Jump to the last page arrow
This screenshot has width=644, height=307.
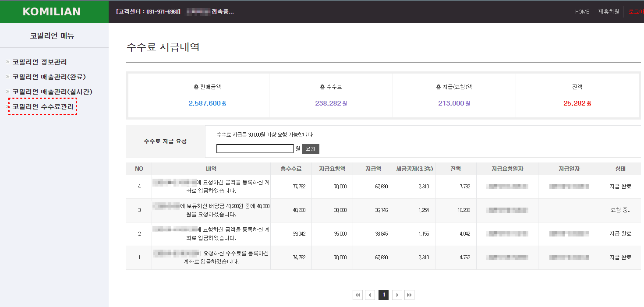[x=409, y=295]
